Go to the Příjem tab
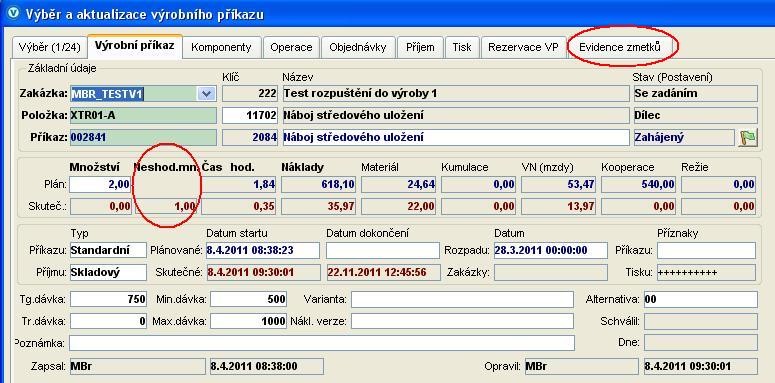This screenshot has height=383, width=775. pos(420,47)
